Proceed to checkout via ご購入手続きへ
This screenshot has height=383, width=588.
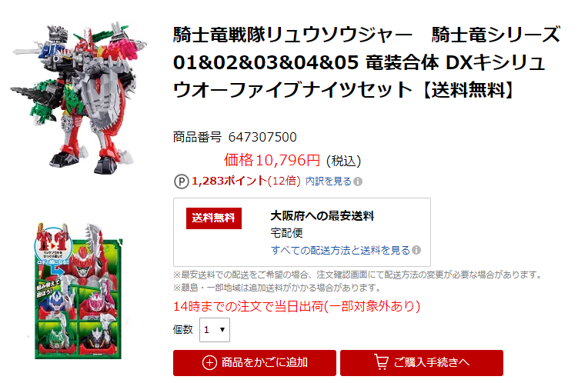click(422, 363)
